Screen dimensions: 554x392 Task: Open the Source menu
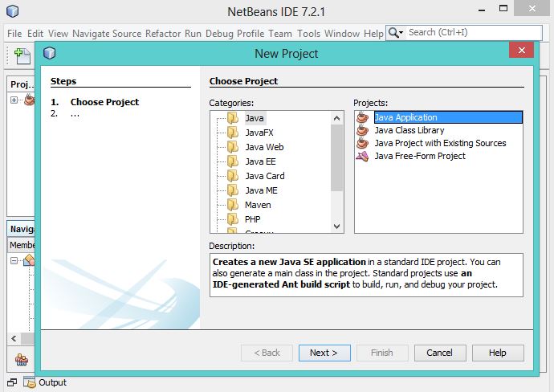pyautogui.click(x=127, y=34)
